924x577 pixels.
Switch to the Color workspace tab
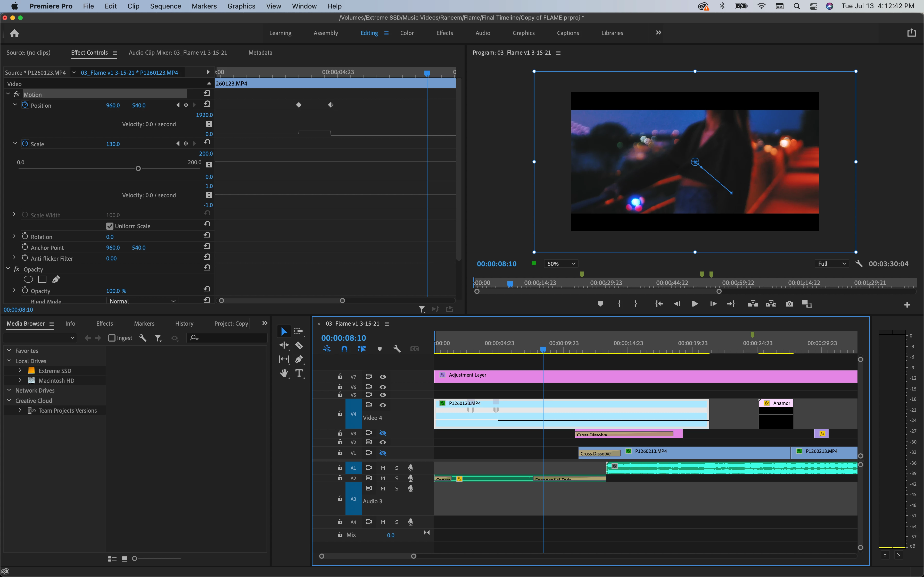407,33
